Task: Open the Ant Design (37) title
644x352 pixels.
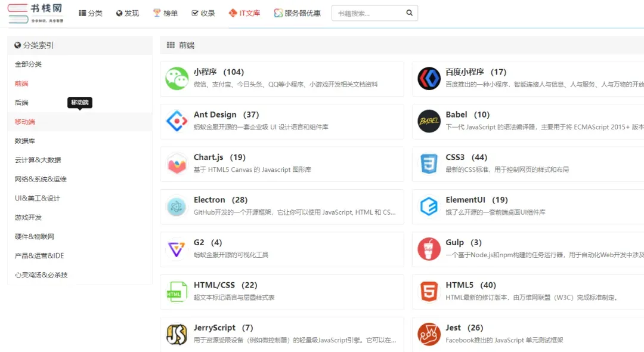Action: click(x=227, y=115)
